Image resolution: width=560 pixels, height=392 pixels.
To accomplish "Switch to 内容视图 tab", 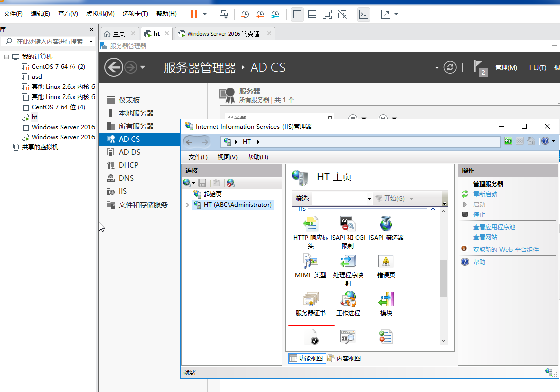I will coord(344,358).
